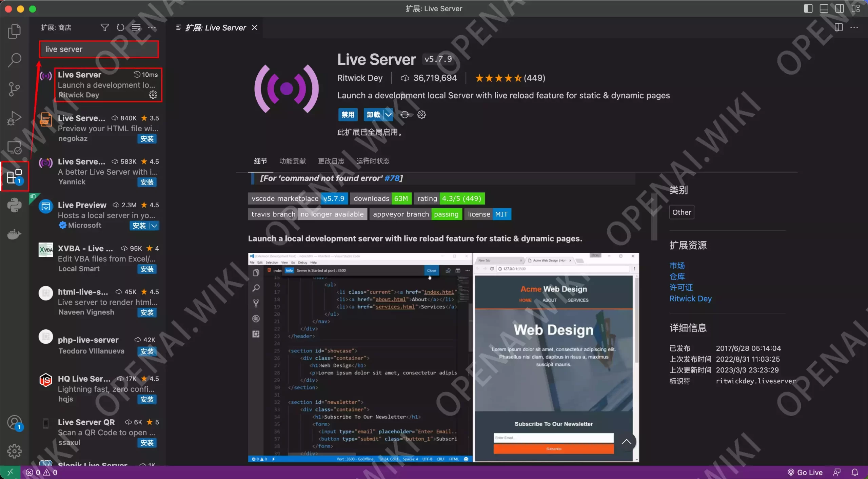Click the sync icon next to the uninstall button
The image size is (868, 479).
(405, 115)
